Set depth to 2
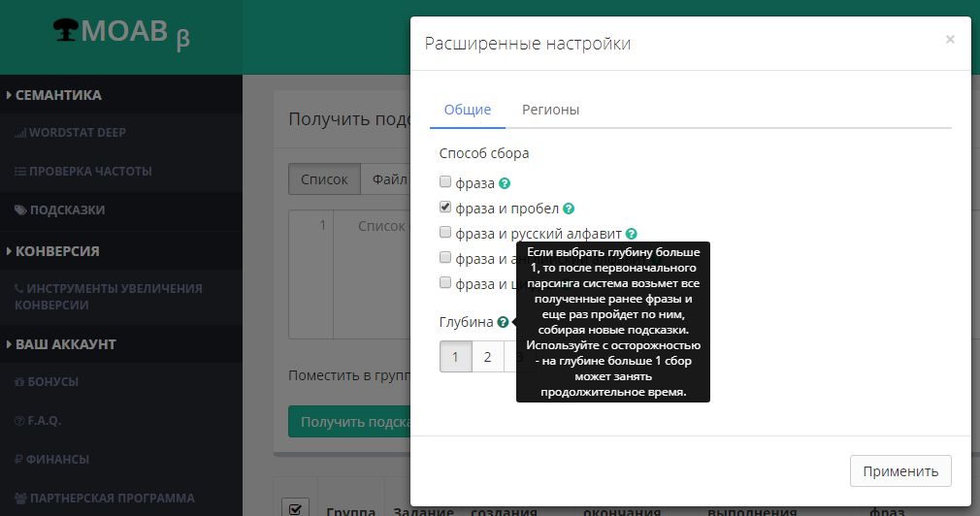Screen dimensions: 980x516 tap(487, 357)
